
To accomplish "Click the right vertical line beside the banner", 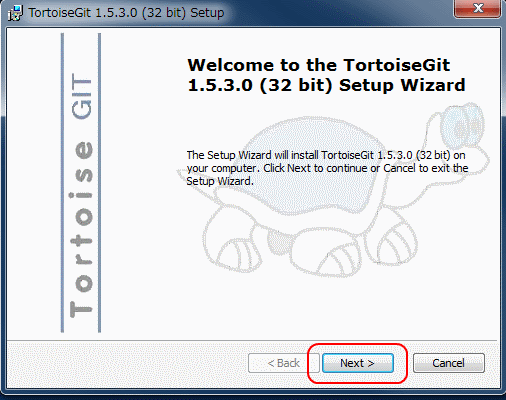I will [x=99, y=182].
